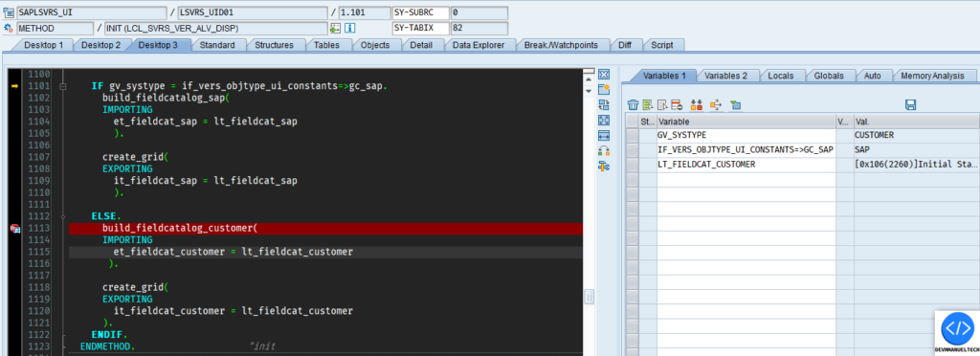
Task: Click the GV_SYSTYPE variable cell
Action: coord(746,135)
